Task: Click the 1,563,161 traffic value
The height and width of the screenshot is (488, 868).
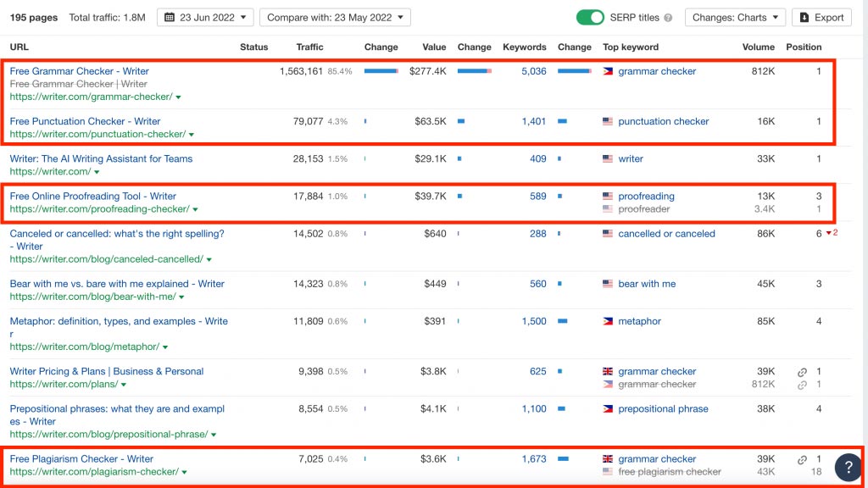Action: [301, 71]
